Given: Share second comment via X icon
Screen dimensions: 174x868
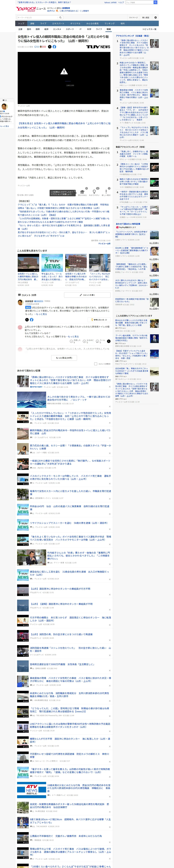Looking at the screenshot, I should point(108,341).
